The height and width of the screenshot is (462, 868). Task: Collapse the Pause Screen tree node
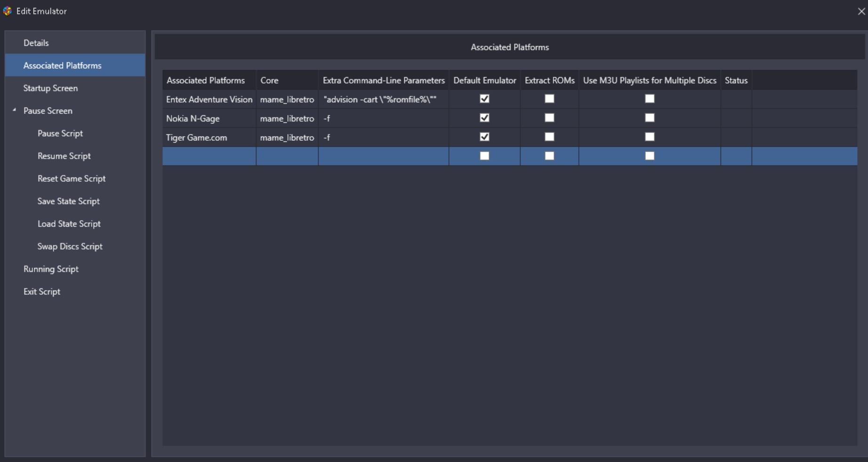(15, 110)
